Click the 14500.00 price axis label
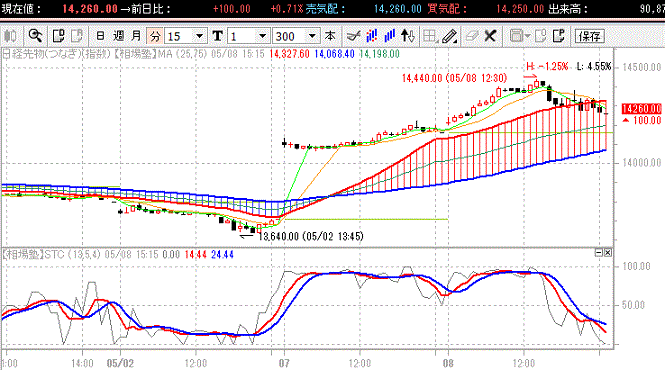Image resolution: width=665 pixels, height=370 pixels. tap(642, 67)
